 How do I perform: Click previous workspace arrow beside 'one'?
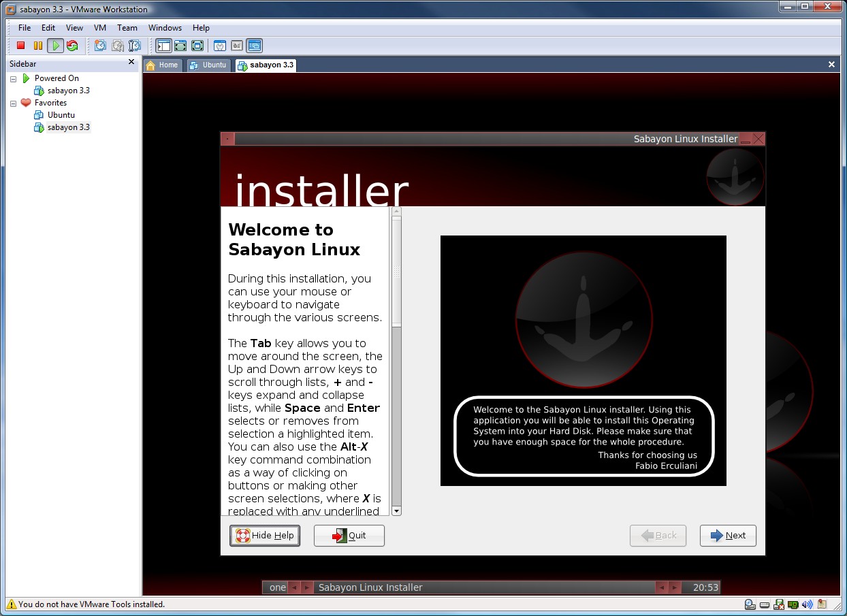(294, 587)
